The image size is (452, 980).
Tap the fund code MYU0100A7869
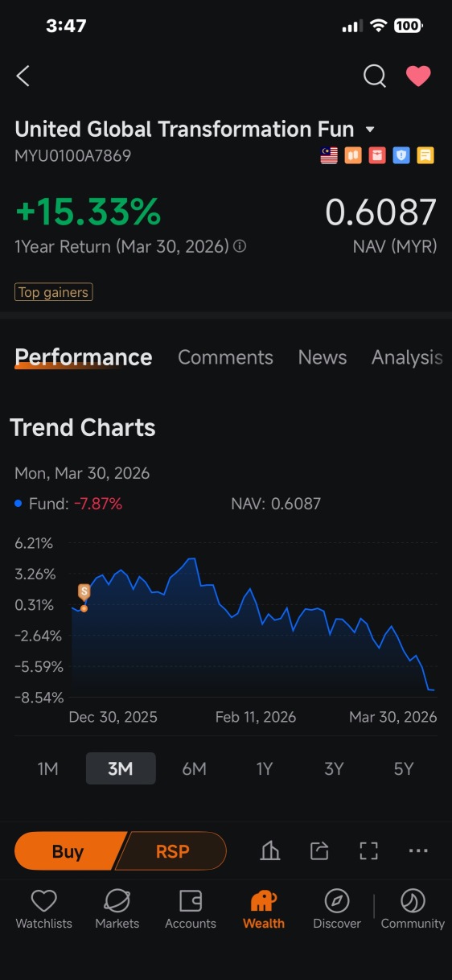(73, 155)
